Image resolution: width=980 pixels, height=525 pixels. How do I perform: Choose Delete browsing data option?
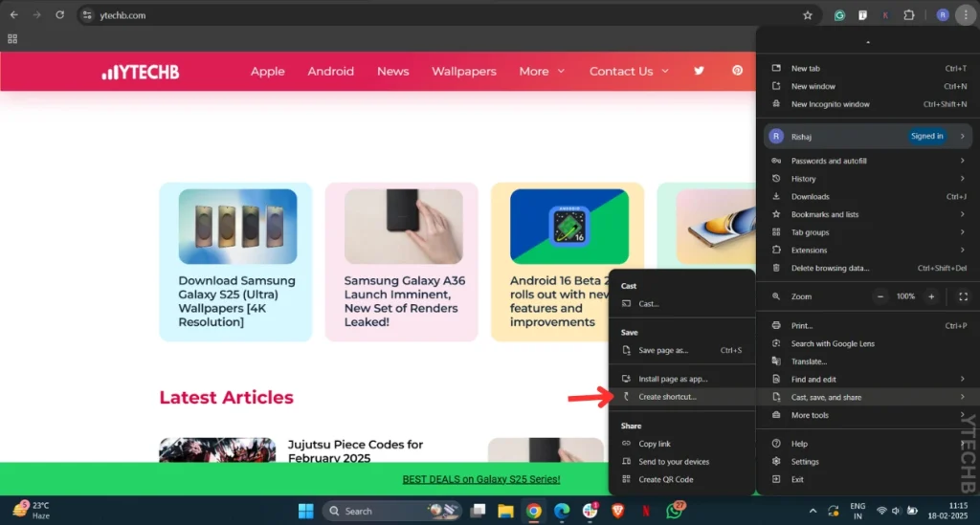click(867, 268)
